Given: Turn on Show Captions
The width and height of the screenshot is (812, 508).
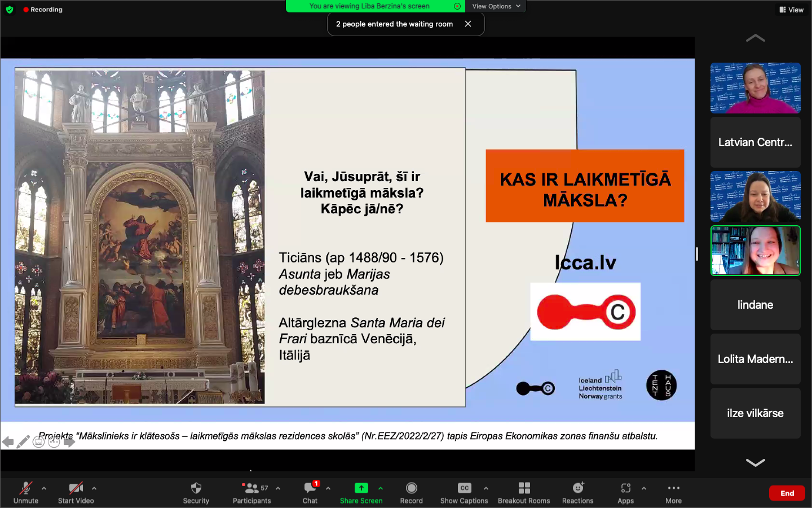Looking at the screenshot, I should [464, 492].
